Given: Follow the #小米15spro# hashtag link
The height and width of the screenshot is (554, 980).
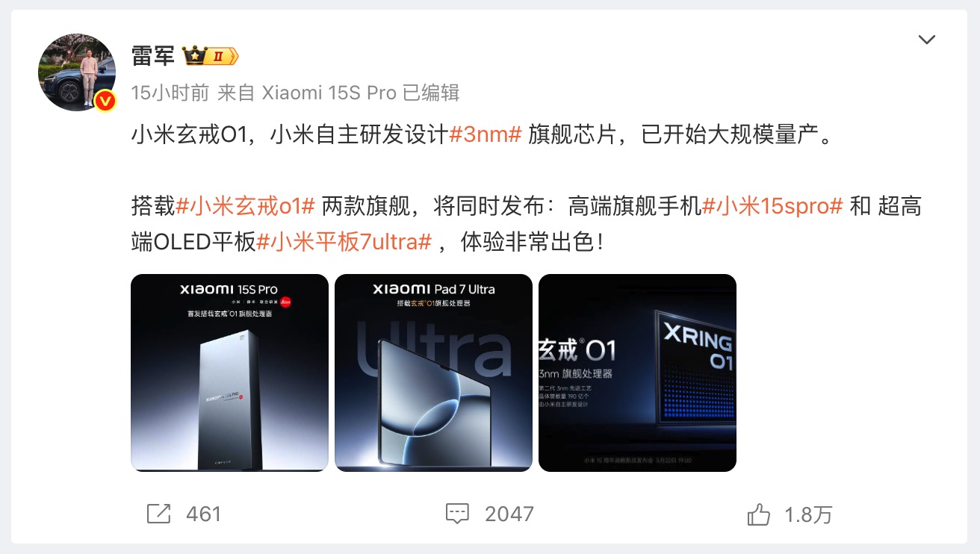Looking at the screenshot, I should (772, 206).
